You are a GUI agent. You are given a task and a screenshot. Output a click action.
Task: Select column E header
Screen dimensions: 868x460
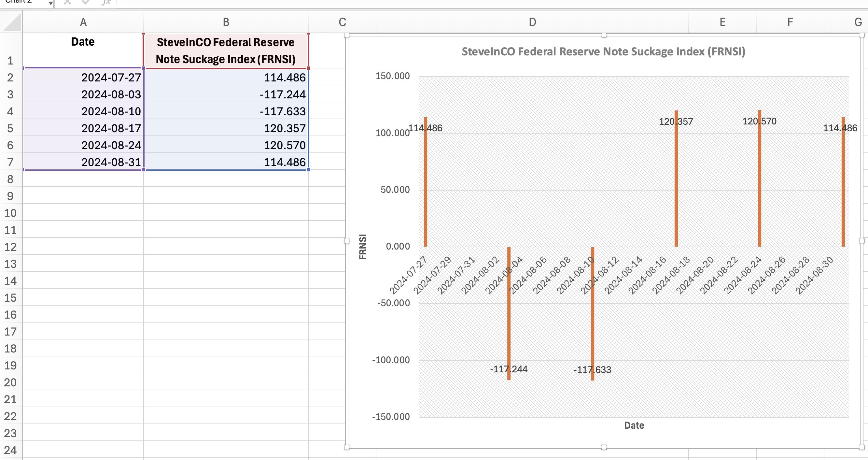(722, 22)
